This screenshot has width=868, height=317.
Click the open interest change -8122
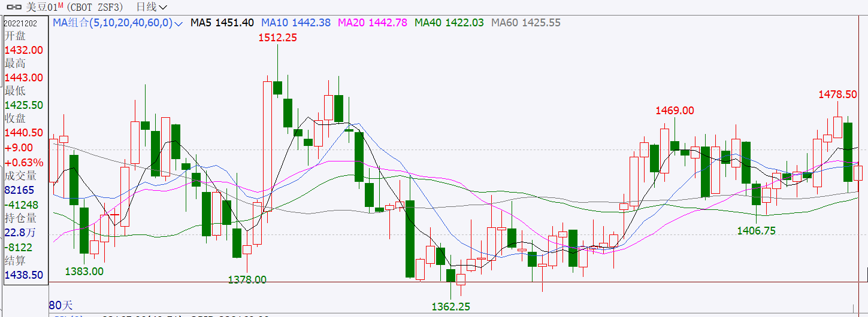pyautogui.click(x=19, y=248)
